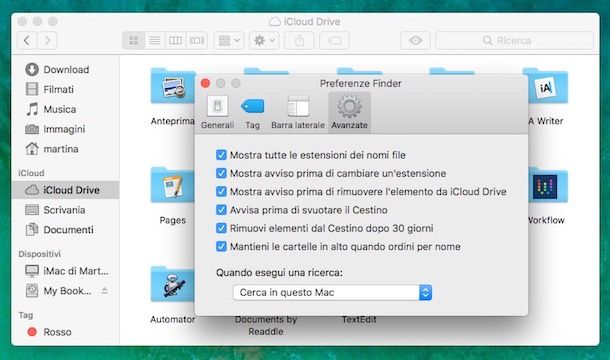Close the Preferenze Finder window
Viewport: 610px width, 360px height.
coord(205,83)
